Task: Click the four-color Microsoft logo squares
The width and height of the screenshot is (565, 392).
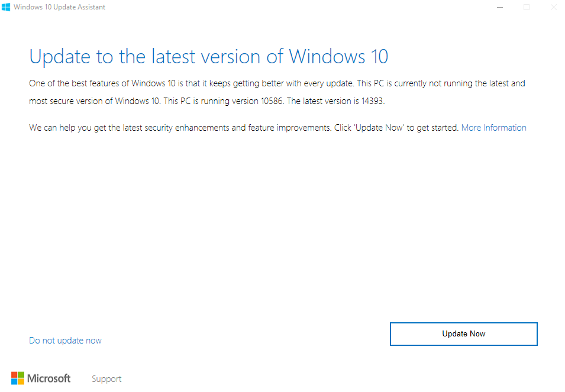Action: 18,378
